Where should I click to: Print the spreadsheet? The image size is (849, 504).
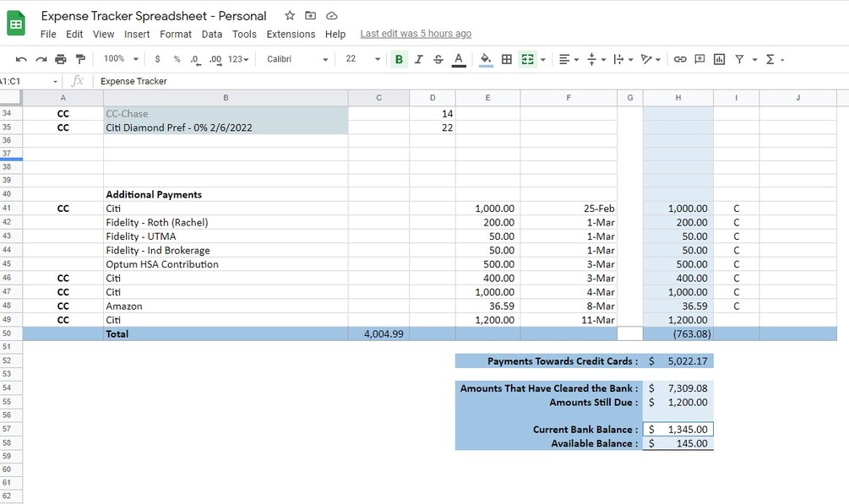tap(61, 59)
